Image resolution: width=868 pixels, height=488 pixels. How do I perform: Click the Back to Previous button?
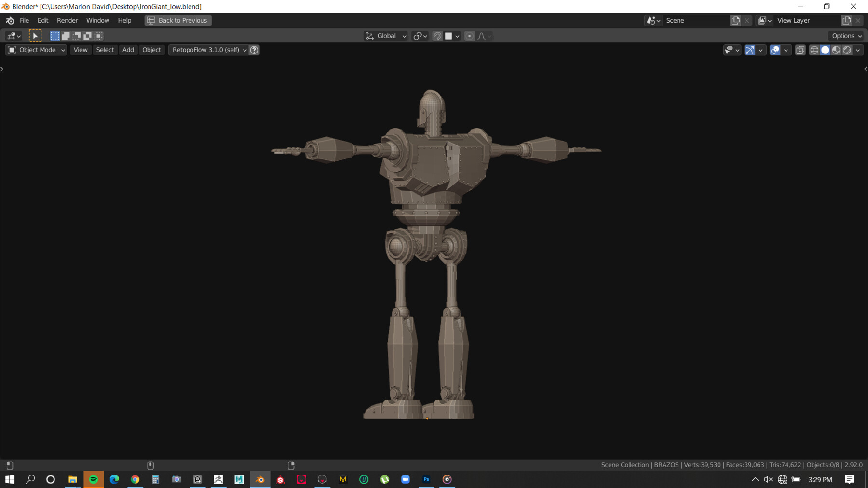coord(178,20)
